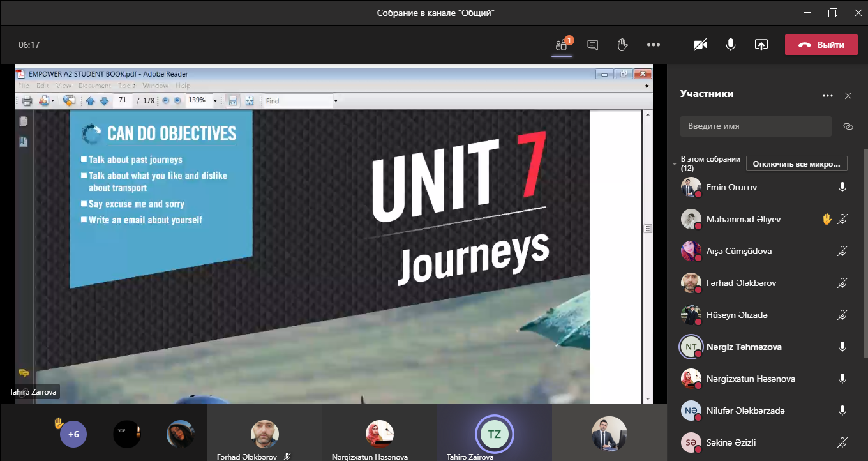Viewport: 868px width, 461px height.
Task: Open the Window menu in Adobe Reader
Action: pos(156,86)
